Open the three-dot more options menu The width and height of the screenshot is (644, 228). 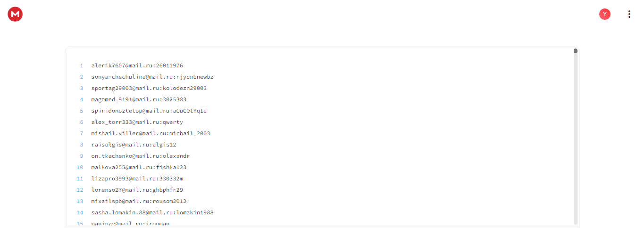(629, 14)
